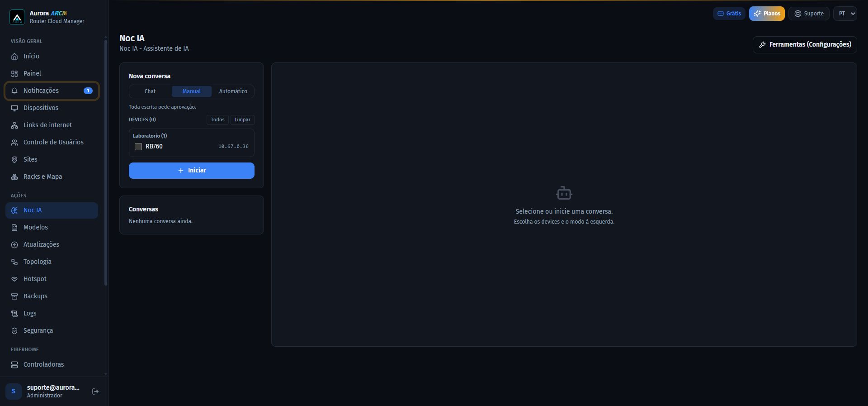Click the Hotspot wifi icon
Image resolution: width=868 pixels, height=406 pixels.
14,279
